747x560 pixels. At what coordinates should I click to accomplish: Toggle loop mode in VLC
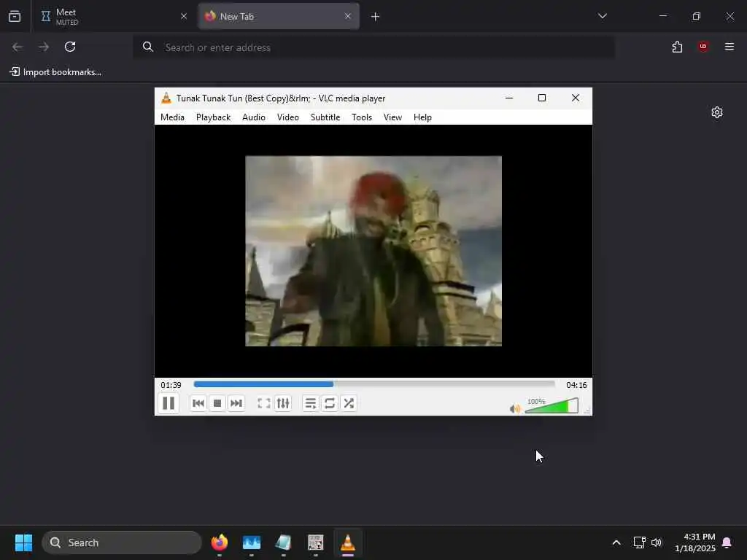330,403
